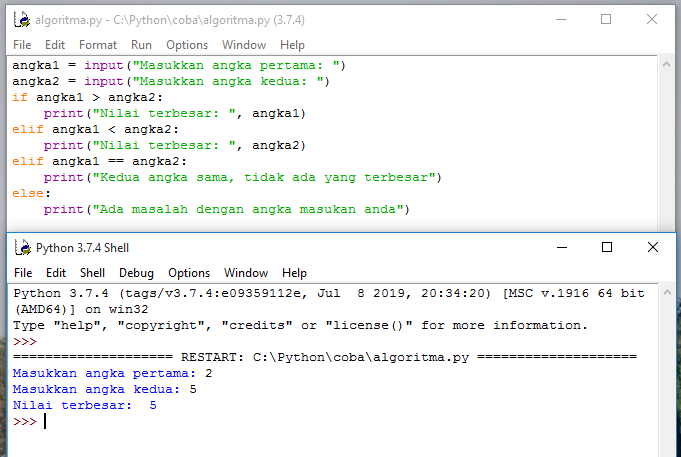
Task: Open Debug menu in Python Shell
Action: coord(136,273)
